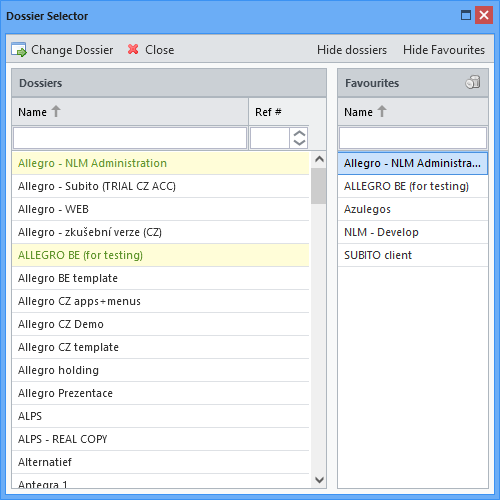Select dossier Allegro Prezentace

tap(161, 393)
